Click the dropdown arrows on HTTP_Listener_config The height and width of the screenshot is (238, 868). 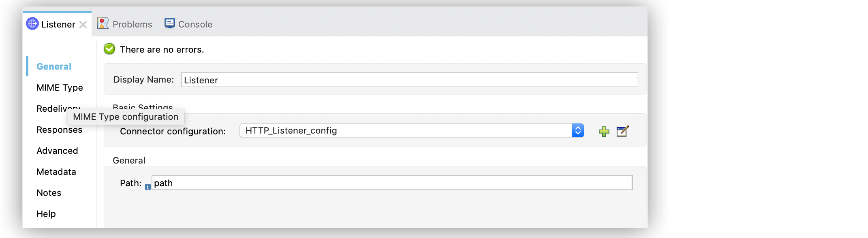[x=578, y=130]
